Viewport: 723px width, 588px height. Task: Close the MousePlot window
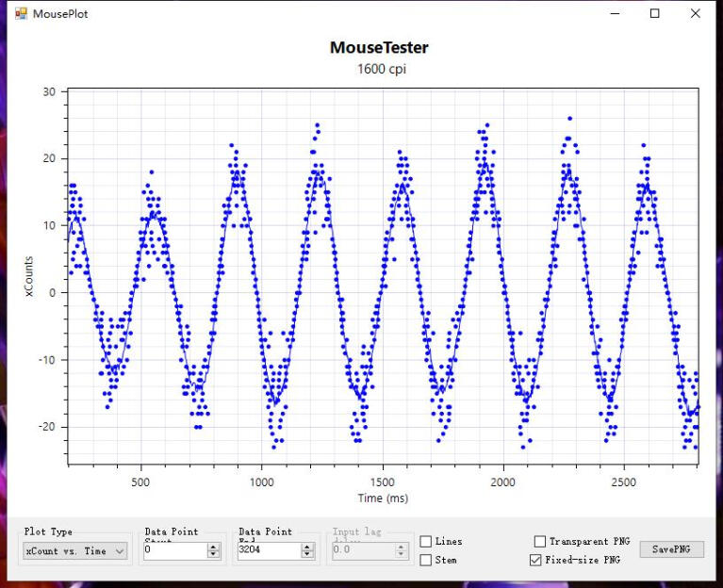(x=696, y=14)
